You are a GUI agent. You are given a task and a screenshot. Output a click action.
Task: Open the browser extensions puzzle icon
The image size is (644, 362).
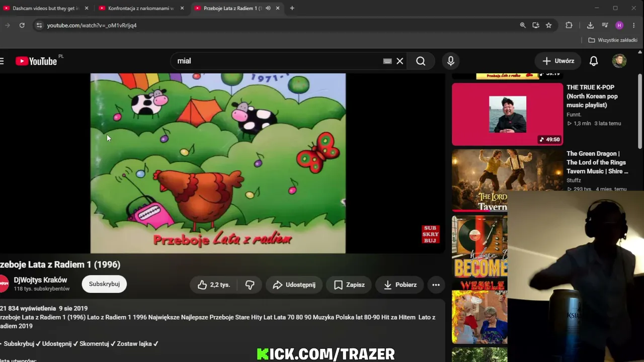pyautogui.click(x=569, y=25)
